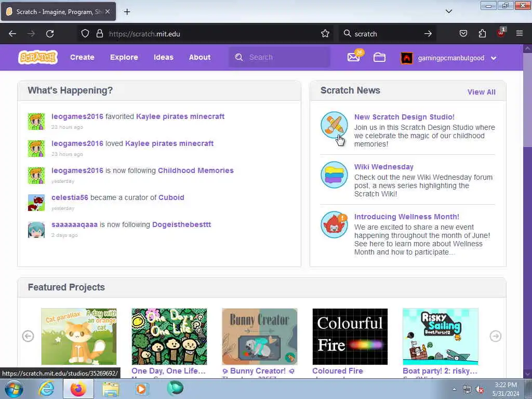Click the Scratch logo in the navbar
This screenshot has height=399, width=532.
(x=38, y=57)
